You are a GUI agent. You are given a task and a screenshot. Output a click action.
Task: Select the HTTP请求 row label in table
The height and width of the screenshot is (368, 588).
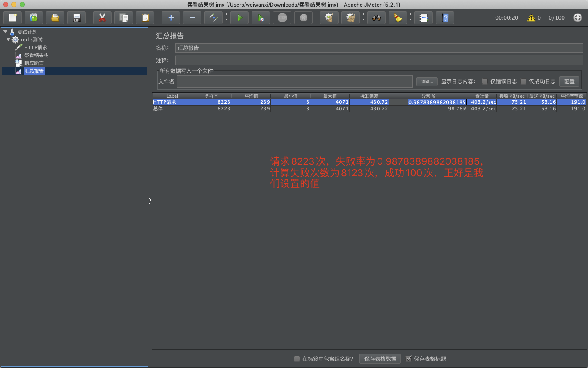coord(165,102)
